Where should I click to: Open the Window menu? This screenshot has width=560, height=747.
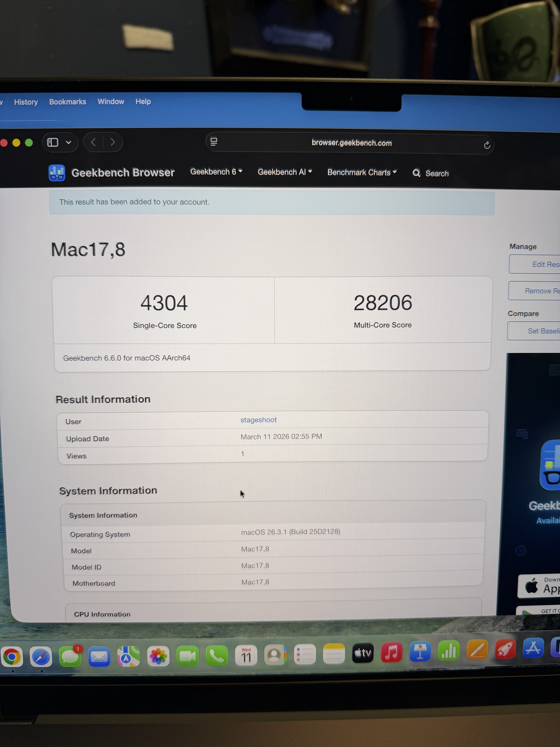[x=111, y=102]
